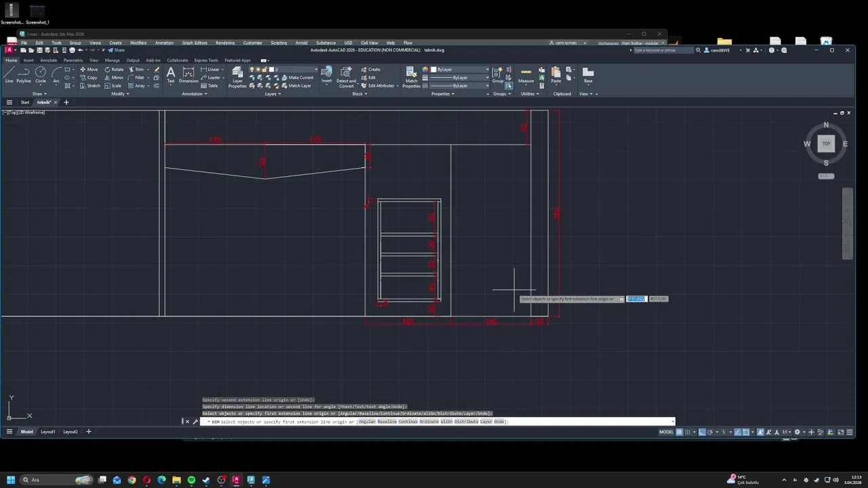The height and width of the screenshot is (488, 868).
Task: Click the Group tool
Action: tap(498, 75)
